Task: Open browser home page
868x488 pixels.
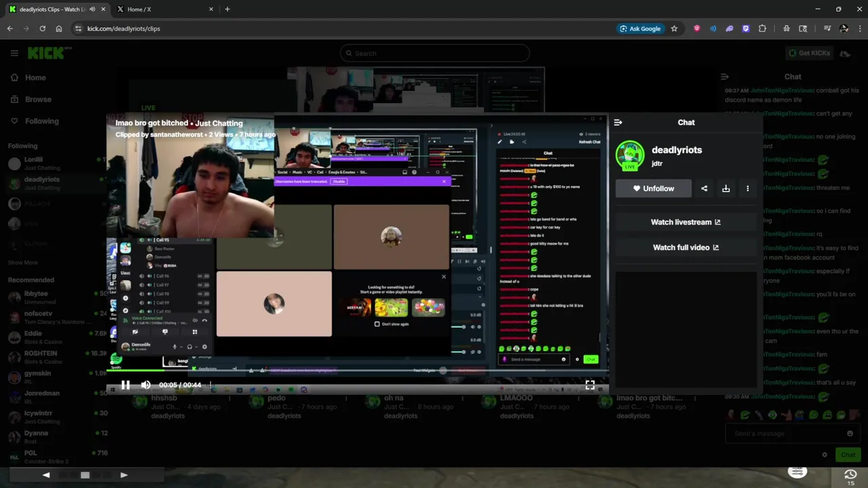Action: coord(59,28)
